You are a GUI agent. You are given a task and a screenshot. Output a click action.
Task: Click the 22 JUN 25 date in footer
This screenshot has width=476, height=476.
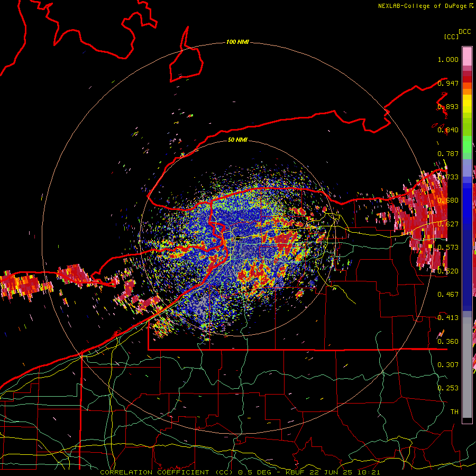331,472
